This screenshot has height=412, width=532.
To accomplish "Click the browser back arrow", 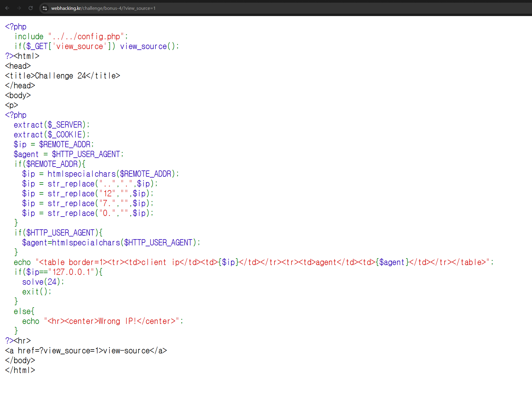I will click(x=7, y=8).
